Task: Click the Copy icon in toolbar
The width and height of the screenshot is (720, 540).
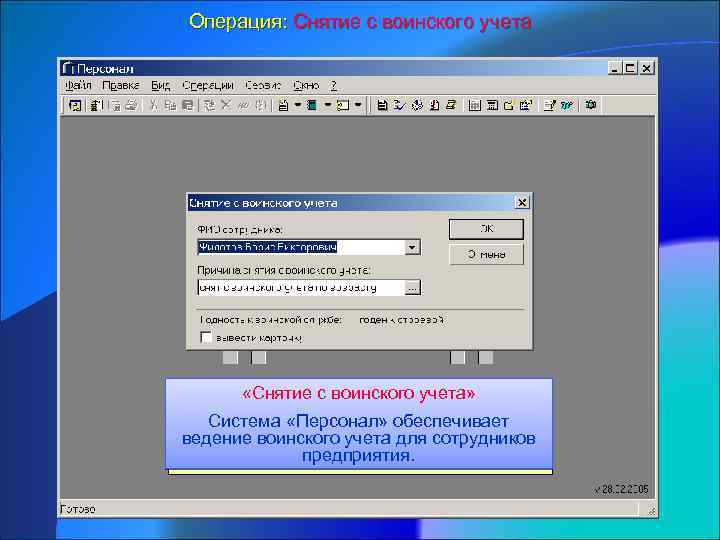Action: click(x=170, y=105)
